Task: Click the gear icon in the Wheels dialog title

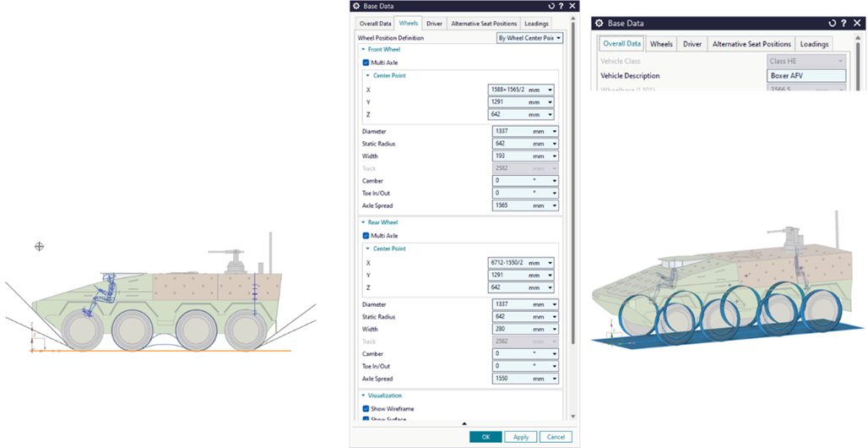Action: click(356, 6)
